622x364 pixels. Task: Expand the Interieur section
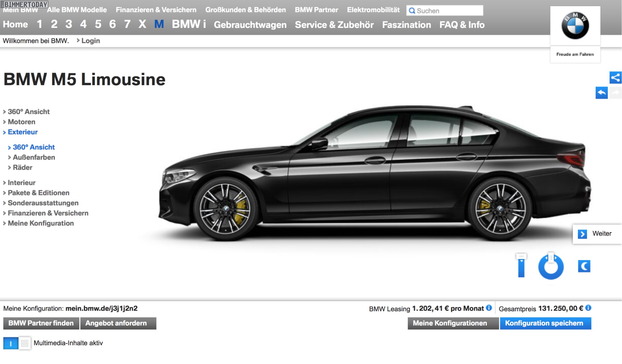[x=21, y=183]
